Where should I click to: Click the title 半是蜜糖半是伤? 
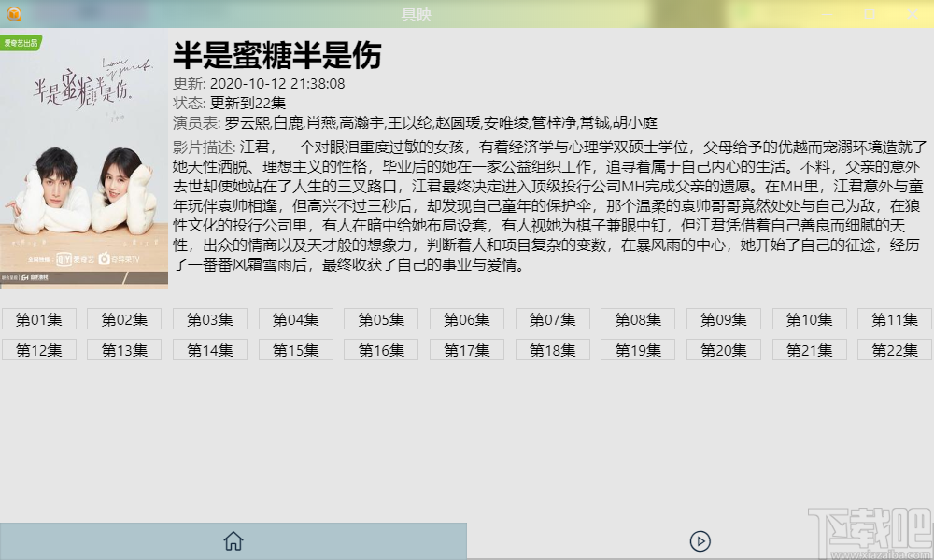click(275, 55)
